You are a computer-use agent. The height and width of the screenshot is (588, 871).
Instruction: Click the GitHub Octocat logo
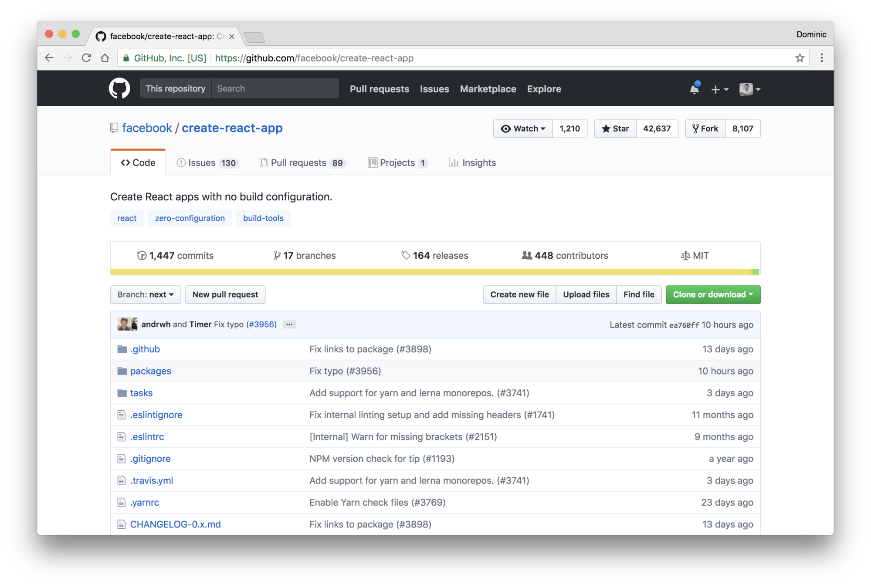tap(119, 88)
